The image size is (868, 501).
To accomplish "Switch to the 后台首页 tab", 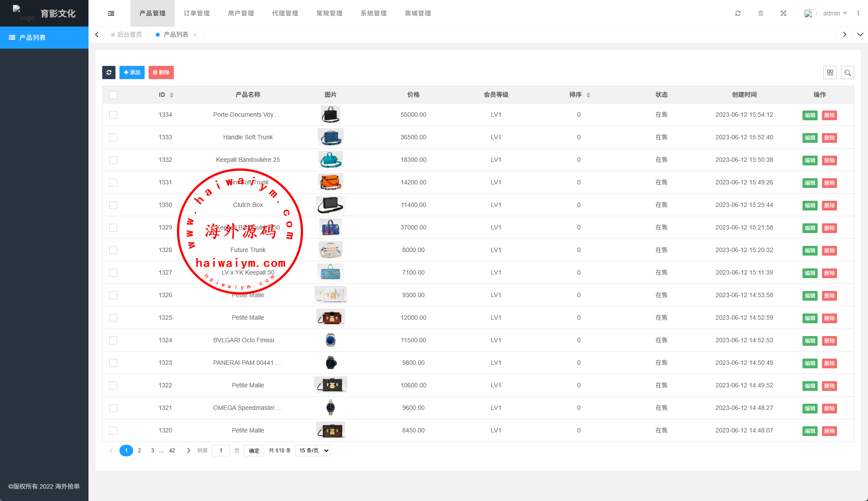I will point(129,34).
